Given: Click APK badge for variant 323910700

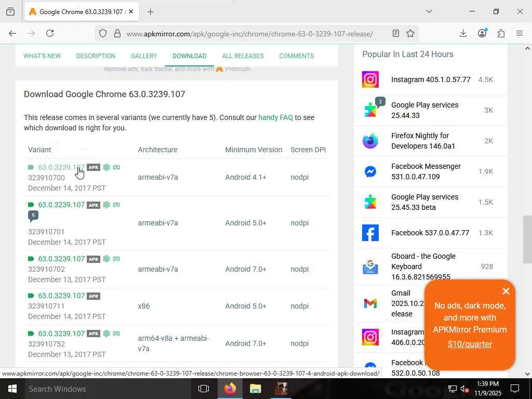Looking at the screenshot, I should tap(94, 167).
